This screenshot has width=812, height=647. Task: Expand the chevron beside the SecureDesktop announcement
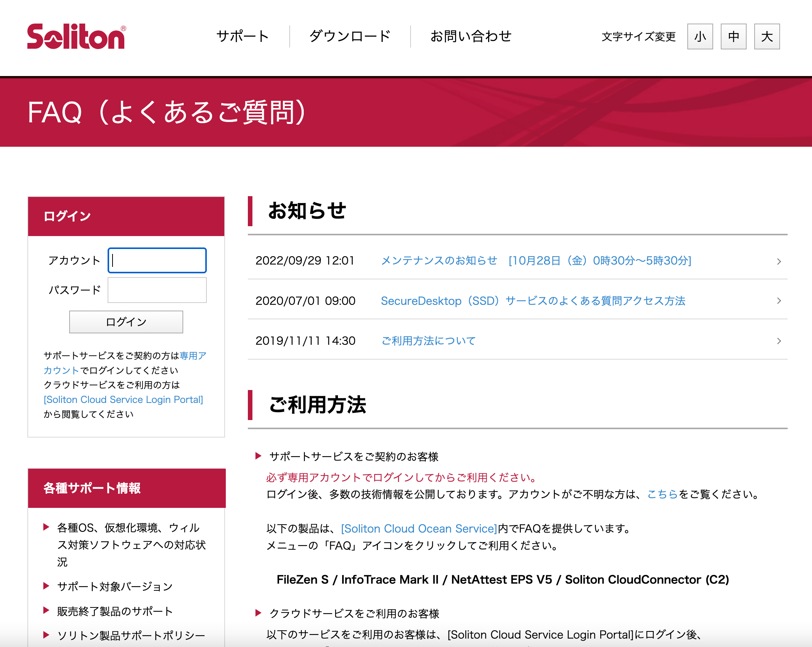click(x=779, y=301)
